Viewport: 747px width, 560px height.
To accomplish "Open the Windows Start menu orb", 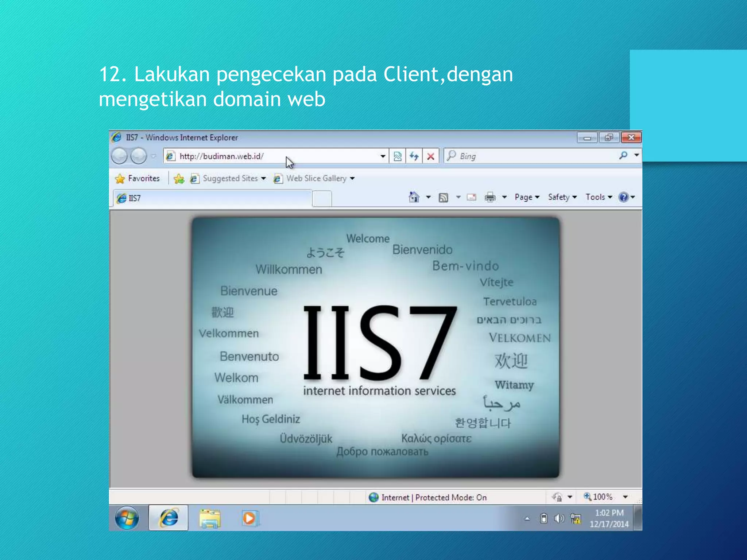I will (127, 518).
